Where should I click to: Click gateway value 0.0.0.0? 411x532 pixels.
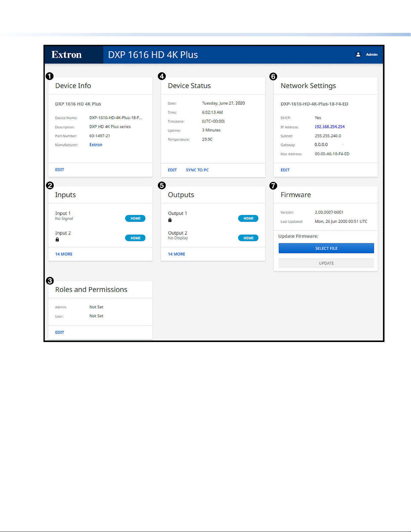[x=321, y=145]
